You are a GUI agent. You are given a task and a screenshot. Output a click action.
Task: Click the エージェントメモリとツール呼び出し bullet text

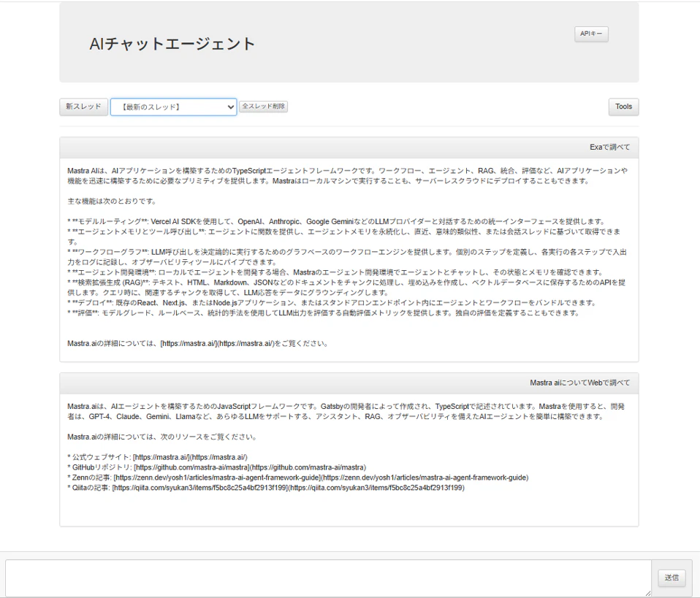point(343,237)
